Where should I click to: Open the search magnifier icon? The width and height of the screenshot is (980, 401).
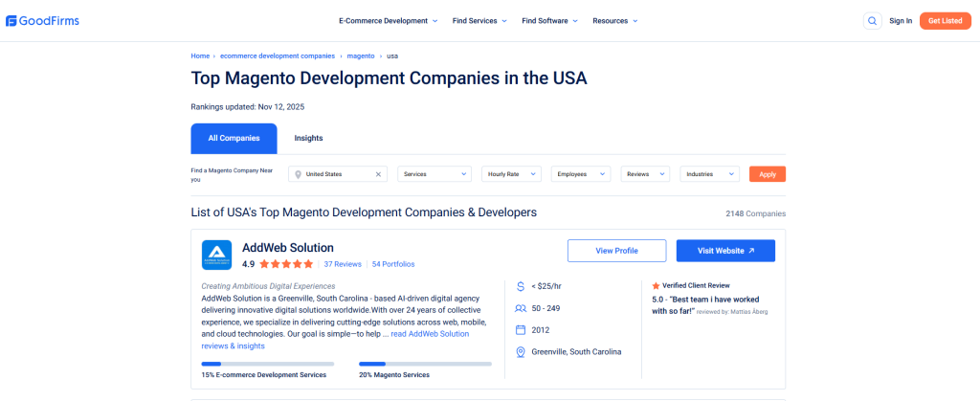(872, 21)
